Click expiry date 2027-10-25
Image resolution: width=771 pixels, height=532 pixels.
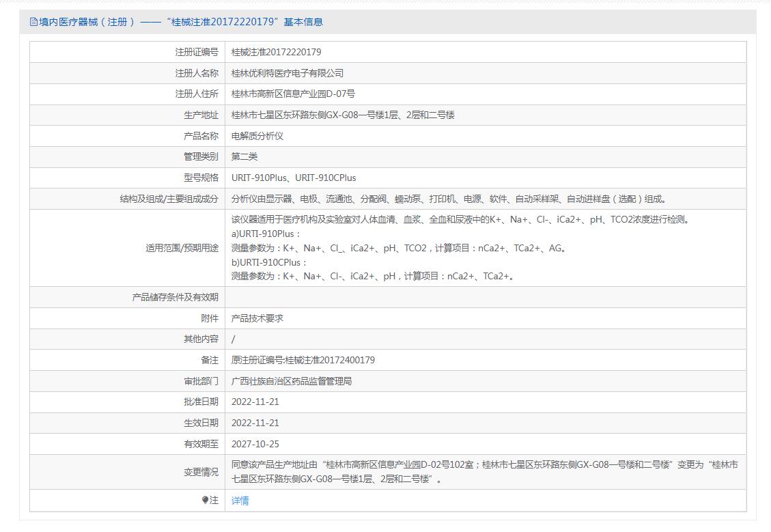point(255,444)
